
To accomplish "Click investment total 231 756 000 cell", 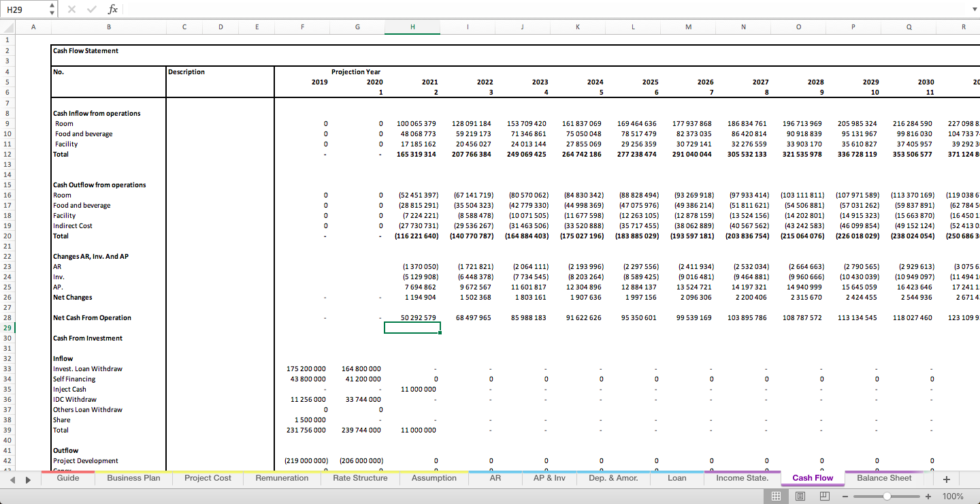I will coord(306,430).
